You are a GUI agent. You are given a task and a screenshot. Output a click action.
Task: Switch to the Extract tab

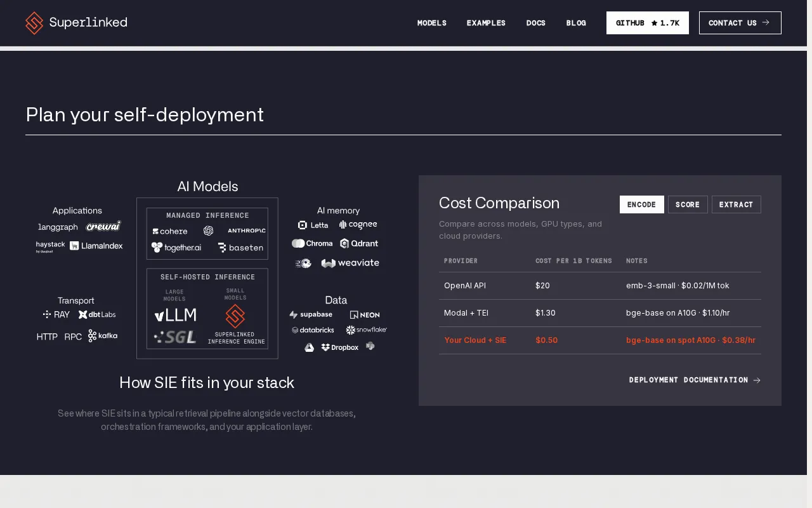click(737, 204)
